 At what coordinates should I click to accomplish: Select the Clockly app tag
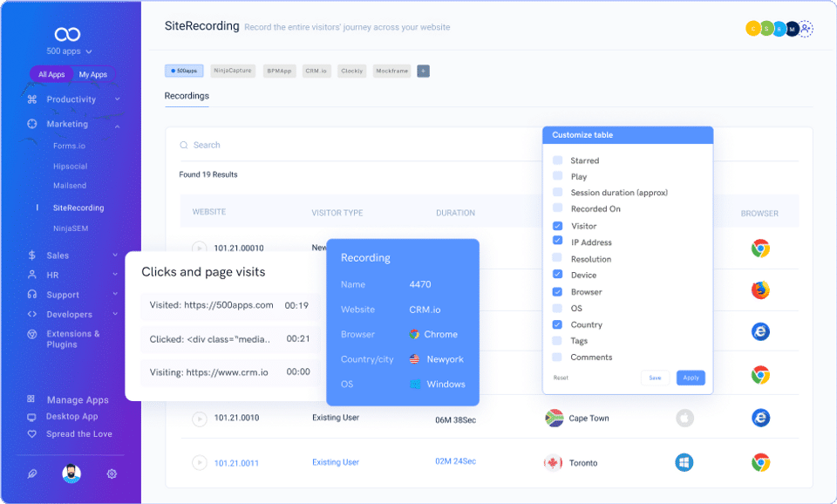coord(351,71)
